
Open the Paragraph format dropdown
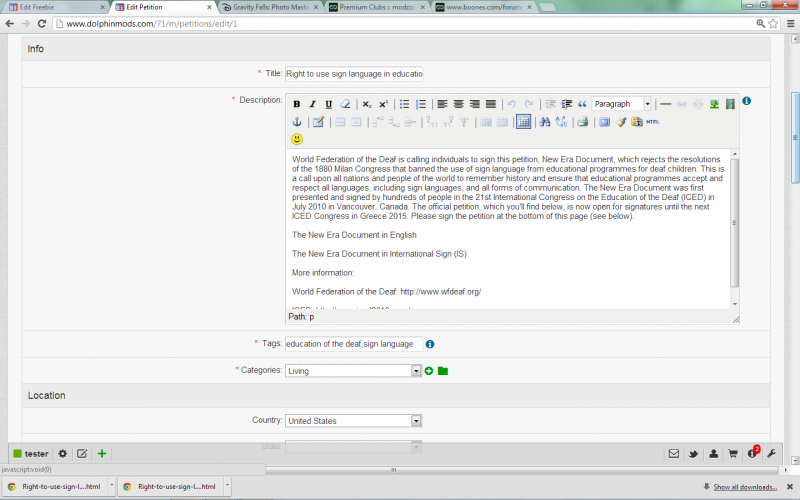[621, 104]
